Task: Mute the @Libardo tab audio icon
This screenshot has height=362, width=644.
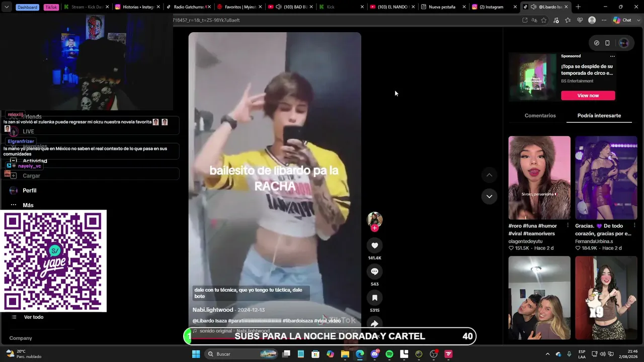Action: tap(533, 7)
